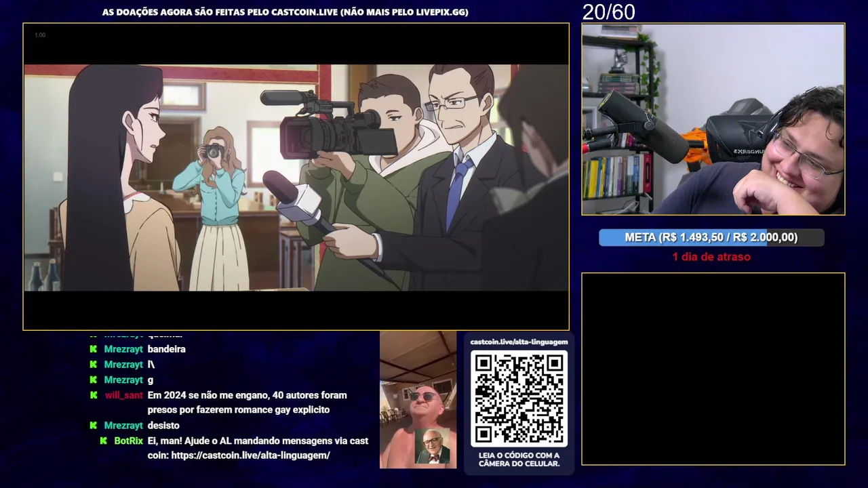868x488 pixels.
Task: Click will_sant's message about 40 autores
Action: (x=247, y=403)
